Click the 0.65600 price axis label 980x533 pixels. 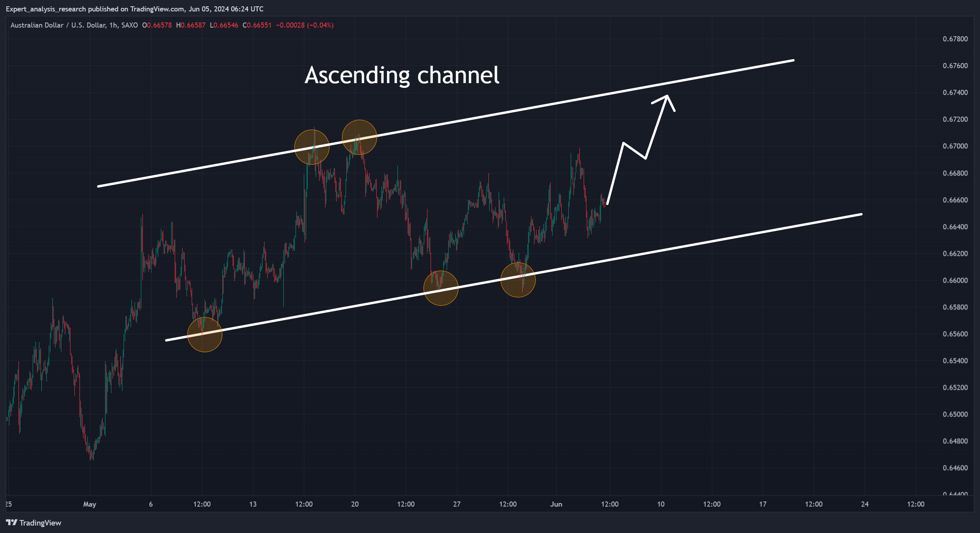click(x=955, y=334)
